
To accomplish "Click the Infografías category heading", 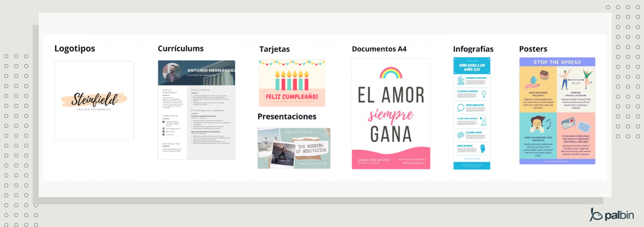I will pos(473,49).
